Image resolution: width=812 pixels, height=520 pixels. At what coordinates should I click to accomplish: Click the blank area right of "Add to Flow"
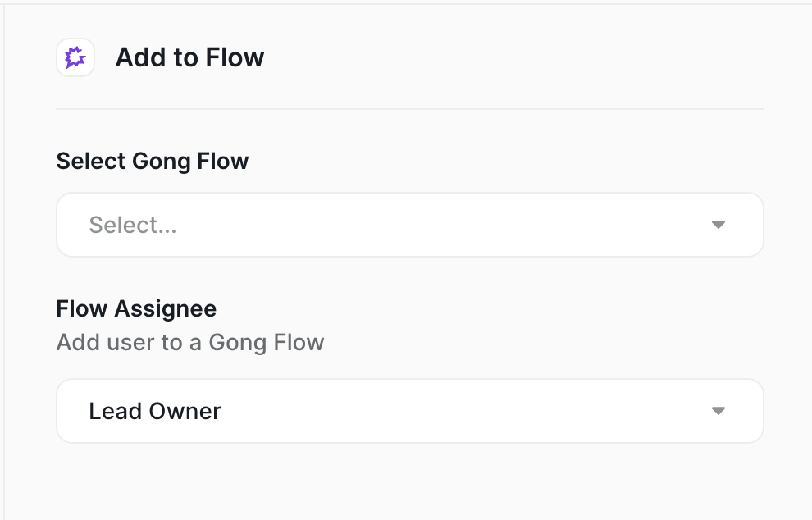click(x=509, y=57)
